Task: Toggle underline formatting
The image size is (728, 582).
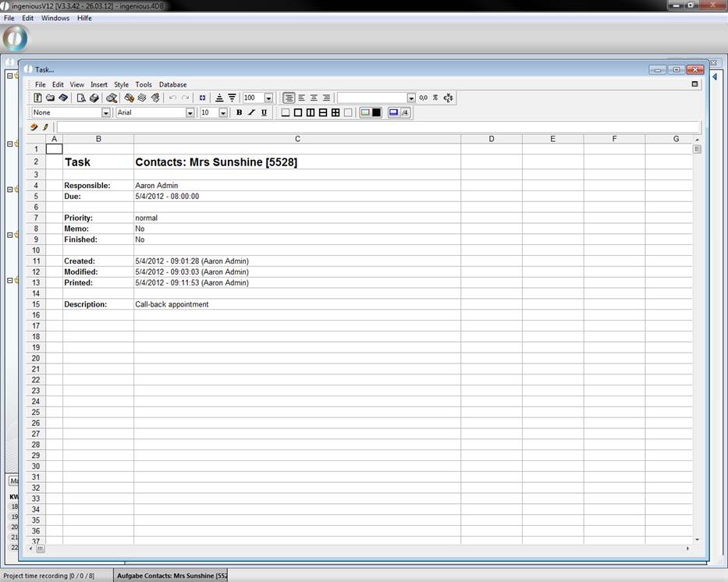Action: click(x=264, y=113)
